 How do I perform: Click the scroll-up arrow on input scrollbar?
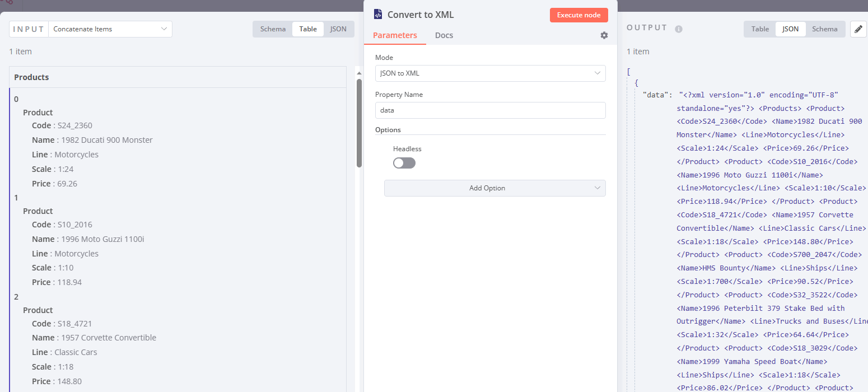358,72
